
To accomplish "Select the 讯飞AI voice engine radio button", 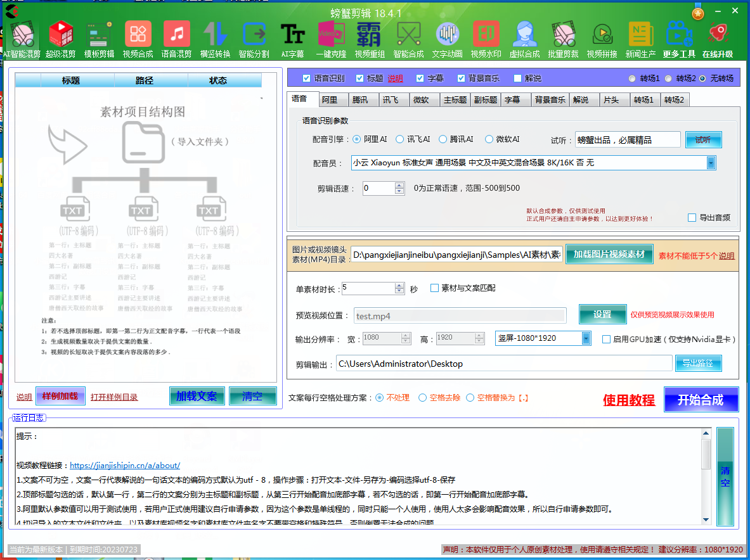I will tap(400, 139).
